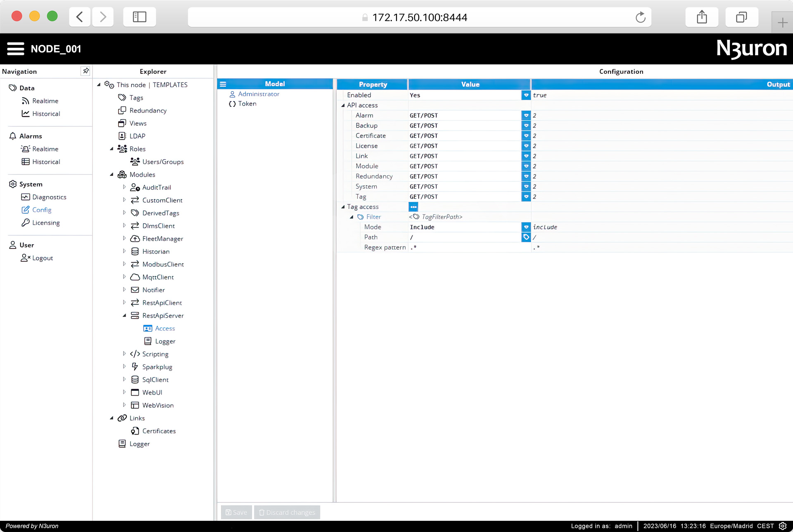Click the Tag access ellipsis button
This screenshot has width=793, height=532.
[413, 207]
